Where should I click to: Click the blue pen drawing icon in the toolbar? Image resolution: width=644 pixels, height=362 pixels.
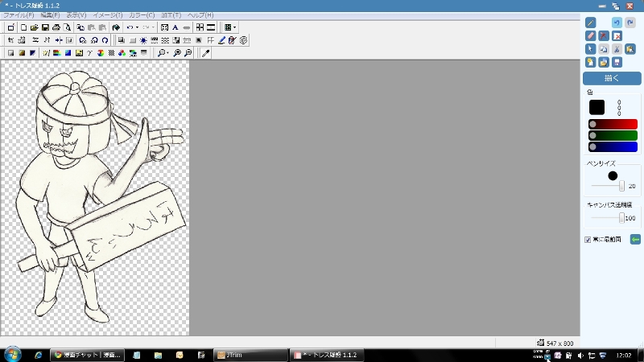pyautogui.click(x=221, y=40)
